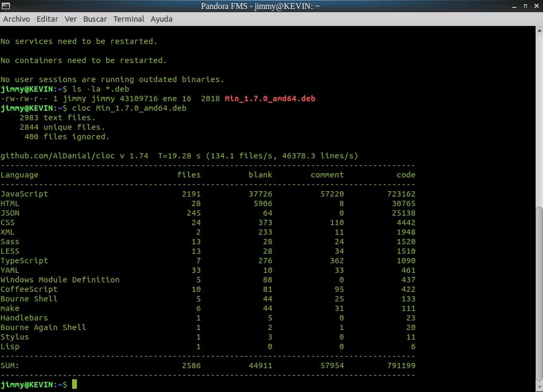This screenshot has height=392, width=543.
Task: Open the Buscar menu
Action: point(95,19)
